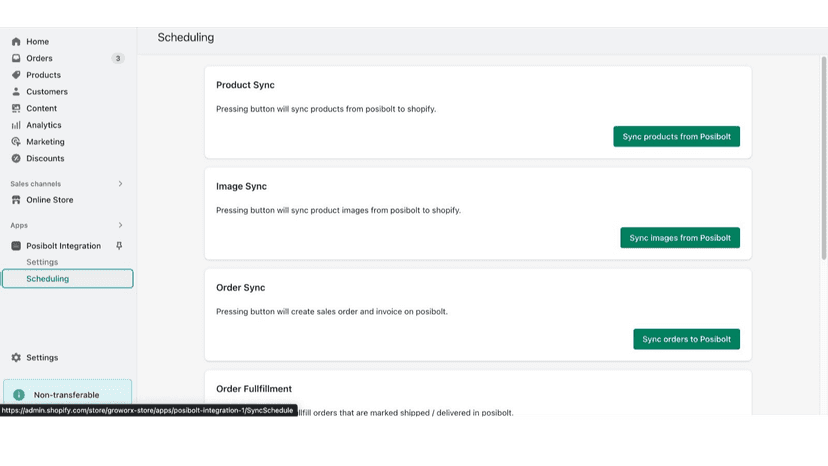The height and width of the screenshot is (466, 828).
Task: Click the page vertical scrollbar
Action: pyautogui.click(x=824, y=159)
